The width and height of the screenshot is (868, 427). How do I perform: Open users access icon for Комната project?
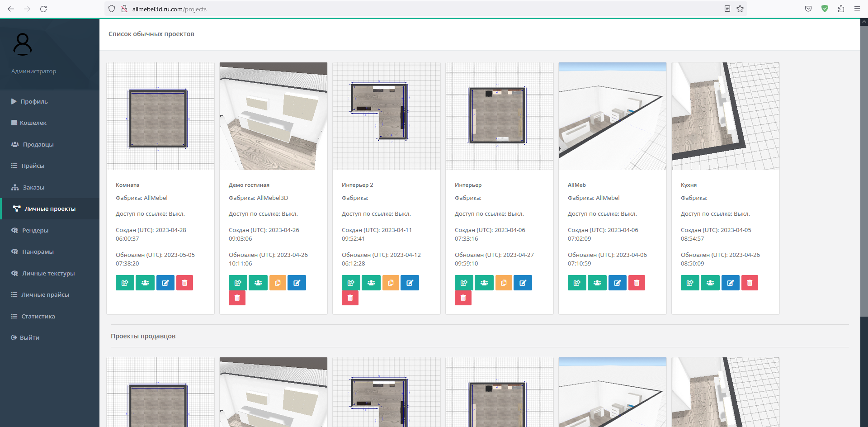145,283
